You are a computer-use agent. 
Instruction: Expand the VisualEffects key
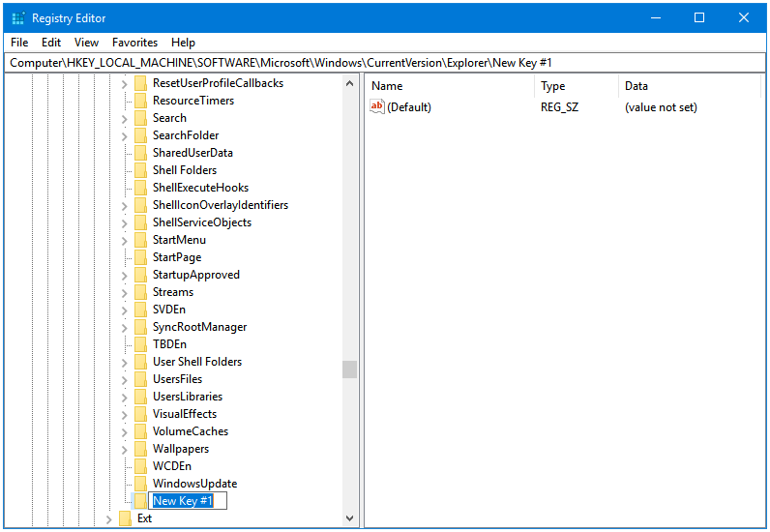pyautogui.click(x=124, y=415)
